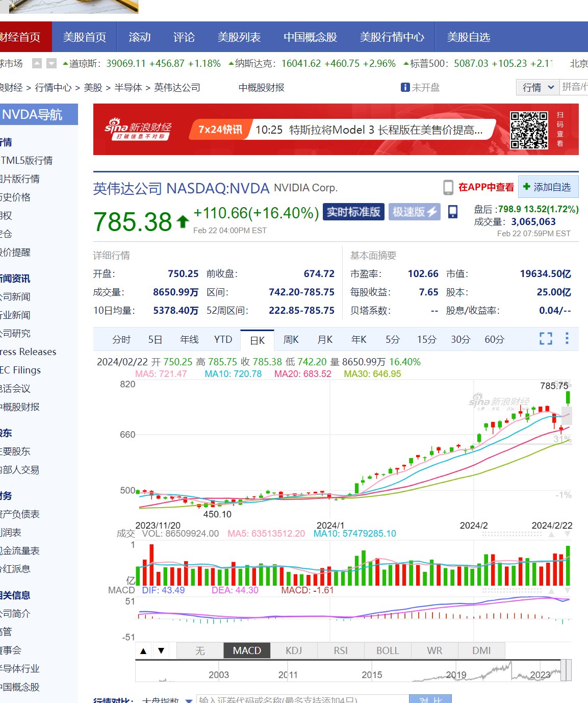
Task: Select the RSI indicator
Action: (x=341, y=650)
